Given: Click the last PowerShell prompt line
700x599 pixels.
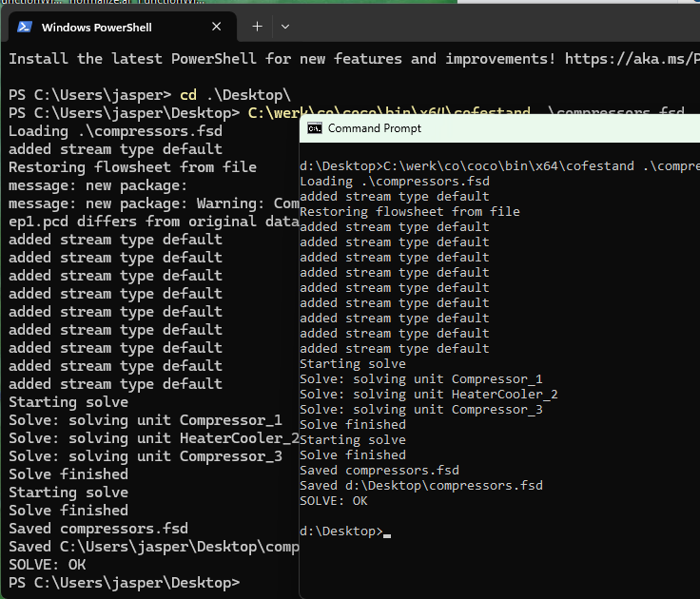Looking at the screenshot, I should [x=124, y=582].
